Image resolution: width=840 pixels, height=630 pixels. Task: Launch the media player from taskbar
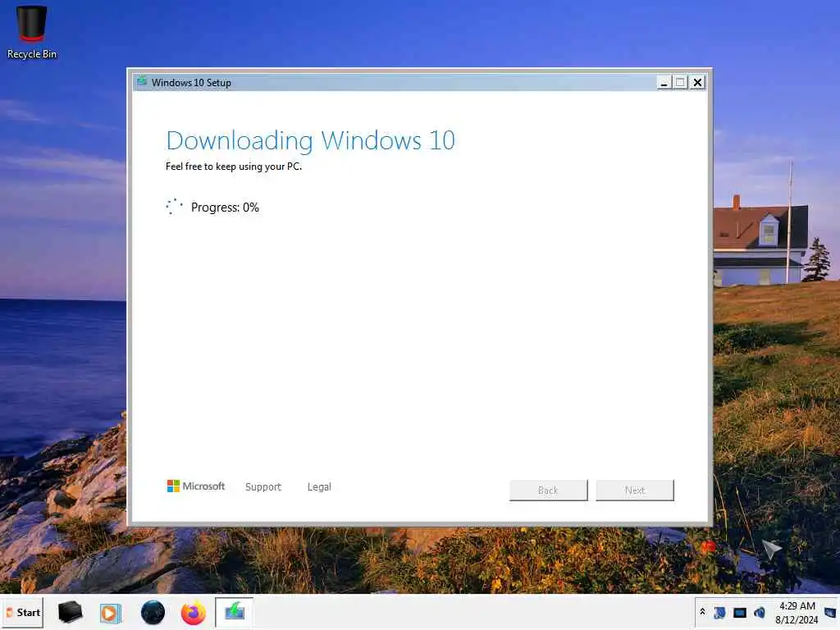click(x=111, y=613)
